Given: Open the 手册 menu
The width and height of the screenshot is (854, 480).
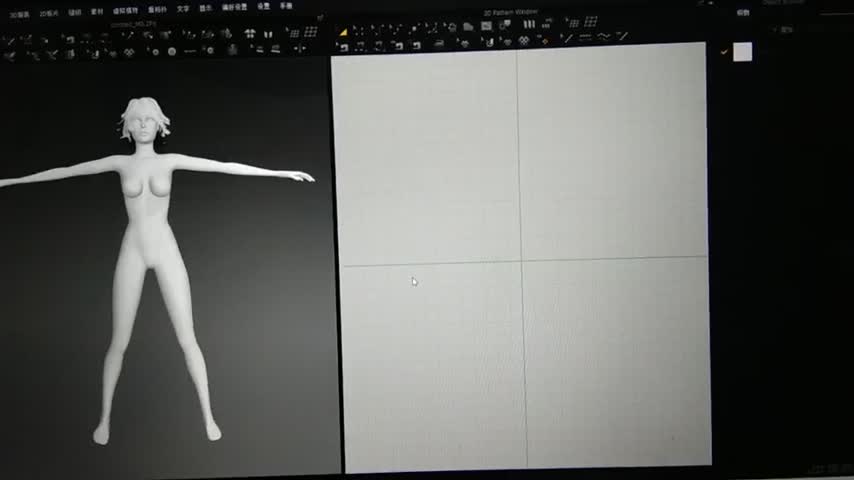Looking at the screenshot, I should pos(286,6).
